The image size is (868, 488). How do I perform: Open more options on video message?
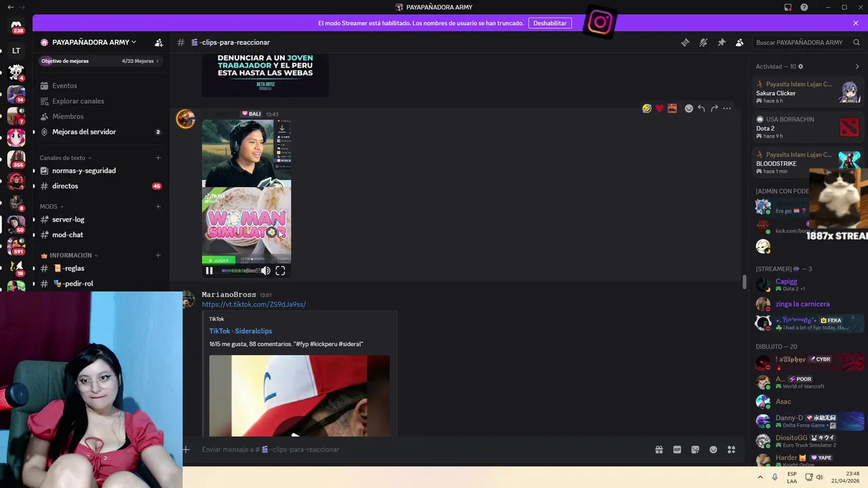[x=727, y=108]
